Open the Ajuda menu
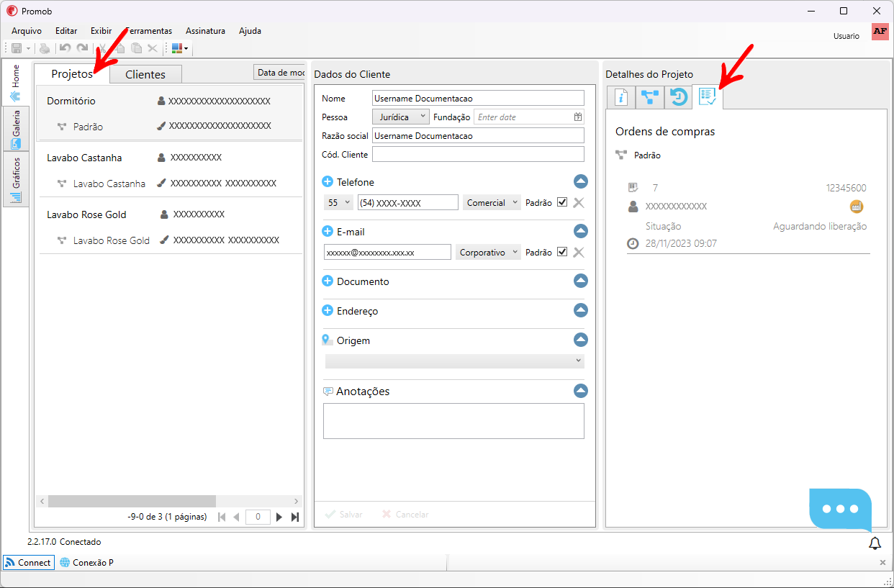 (x=250, y=31)
